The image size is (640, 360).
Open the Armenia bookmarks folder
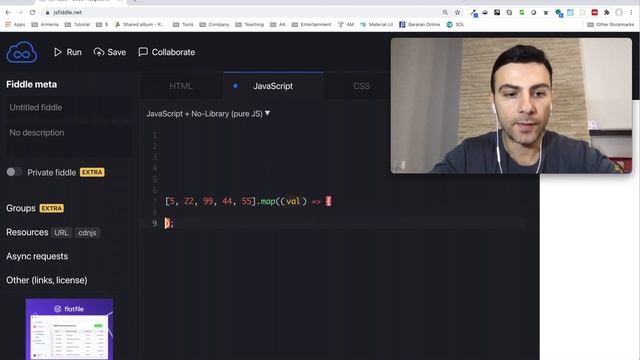click(45, 24)
